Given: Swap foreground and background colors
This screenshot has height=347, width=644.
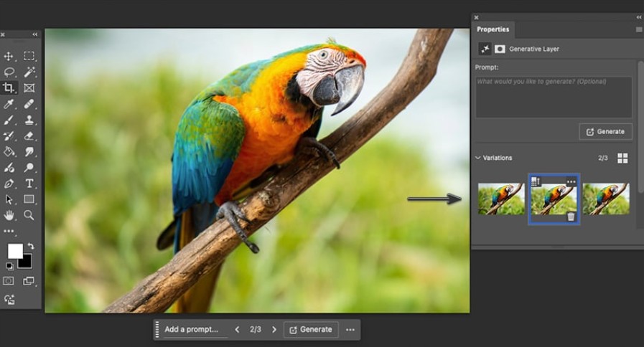Looking at the screenshot, I should [x=30, y=246].
